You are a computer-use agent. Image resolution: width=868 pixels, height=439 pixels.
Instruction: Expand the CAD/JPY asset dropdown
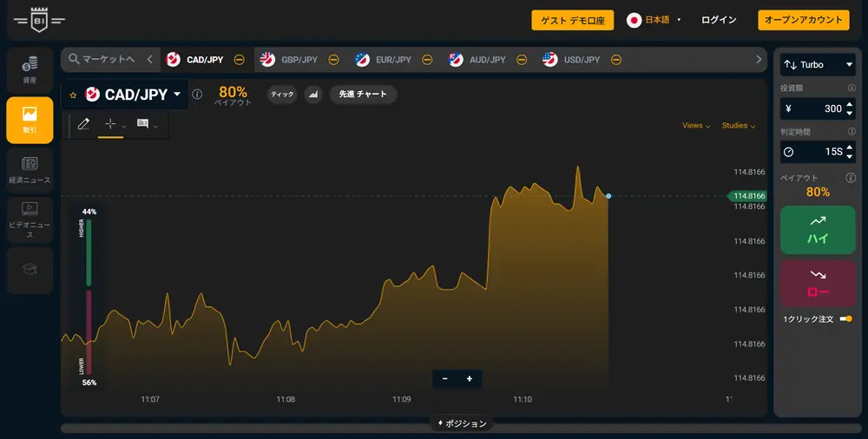[x=177, y=95]
